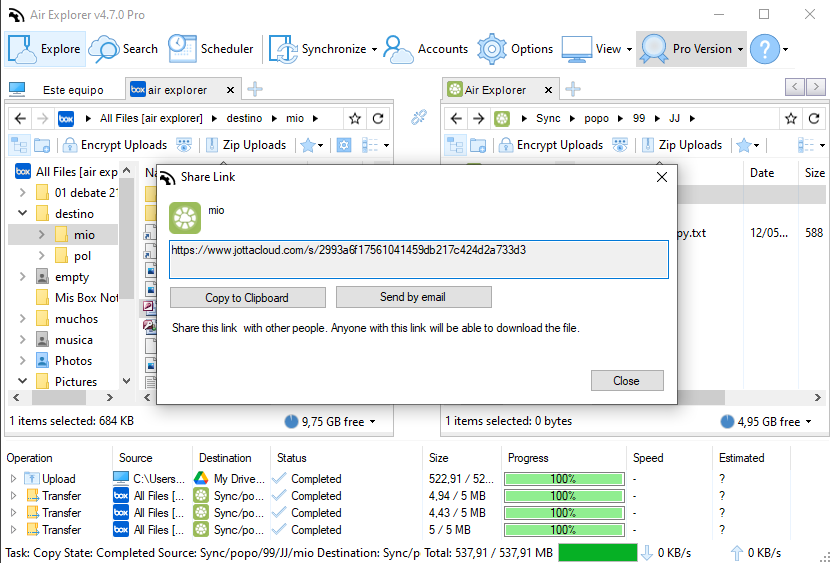Toggle Encrypt Uploads in left pane
833x563 pixels.
click(115, 145)
